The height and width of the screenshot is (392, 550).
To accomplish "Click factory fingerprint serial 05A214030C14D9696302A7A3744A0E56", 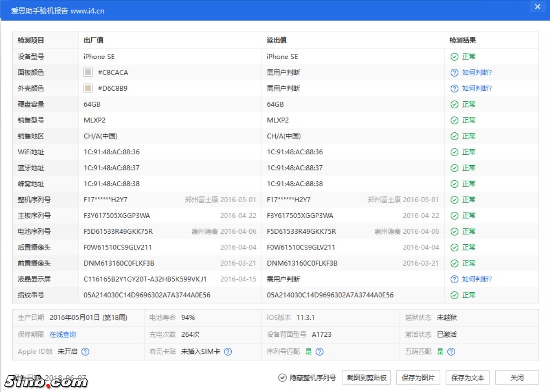I will coord(147,295).
